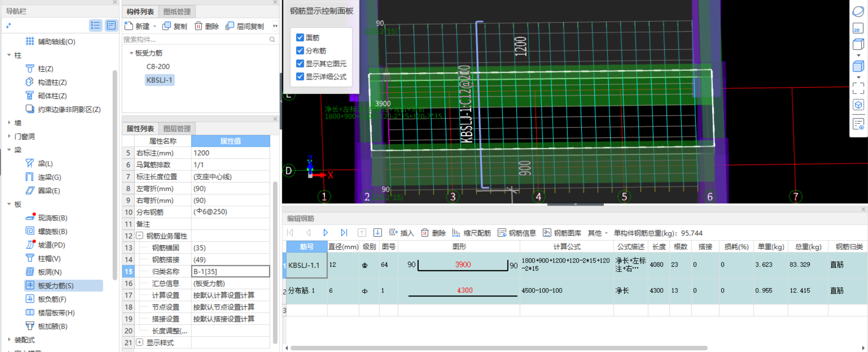This screenshot has height=352, width=868.
Task: Click property list vertical scrollbar
Action: coord(275,262)
